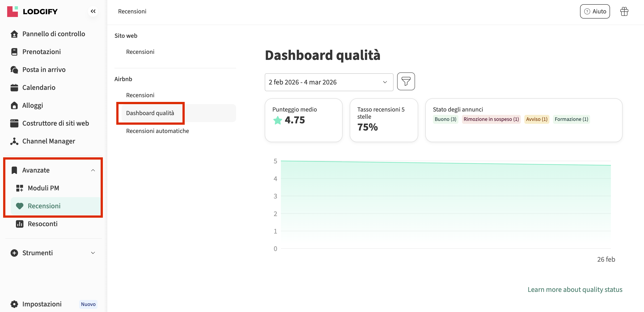Go to Moduli PM
This screenshot has height=312, width=644.
click(x=43, y=188)
